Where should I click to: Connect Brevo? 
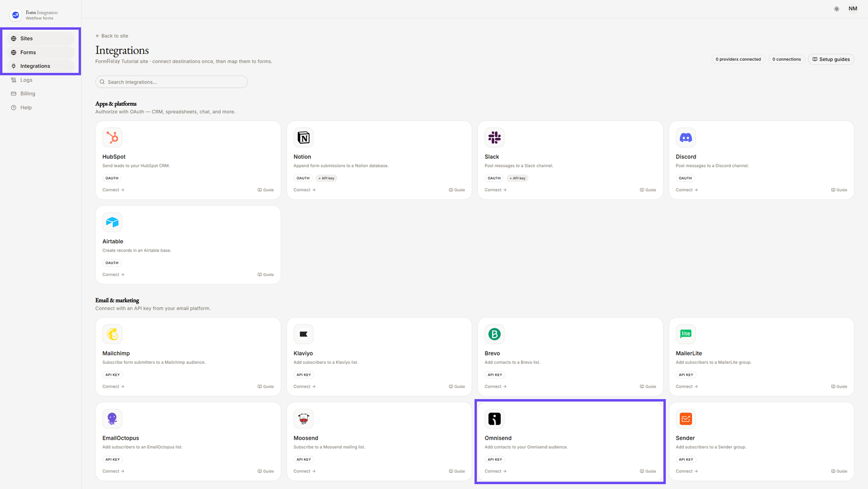coord(496,387)
